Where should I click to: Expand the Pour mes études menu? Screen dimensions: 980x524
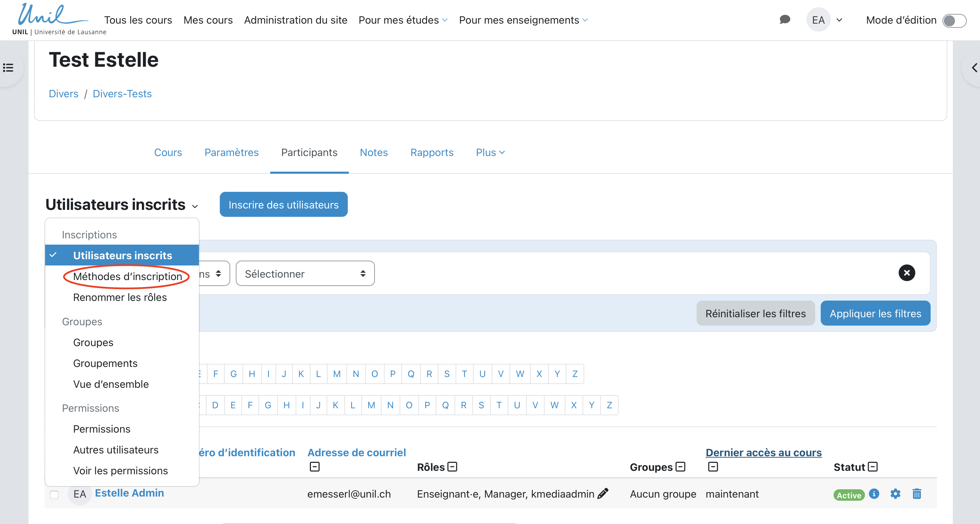tap(403, 20)
